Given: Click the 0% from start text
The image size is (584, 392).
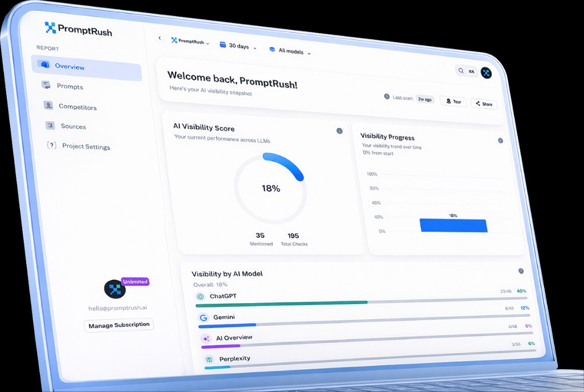Looking at the screenshot, I should coord(378,153).
